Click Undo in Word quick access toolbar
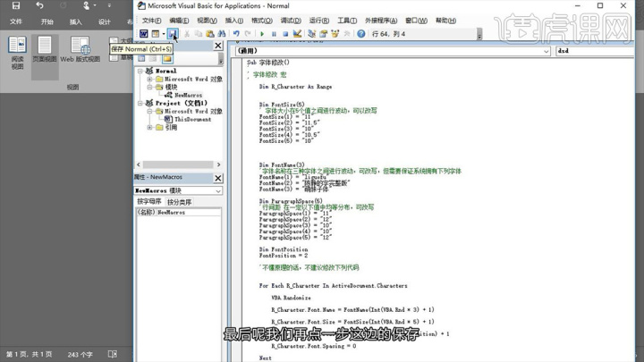This screenshot has height=362, width=644. pyautogui.click(x=39, y=5)
